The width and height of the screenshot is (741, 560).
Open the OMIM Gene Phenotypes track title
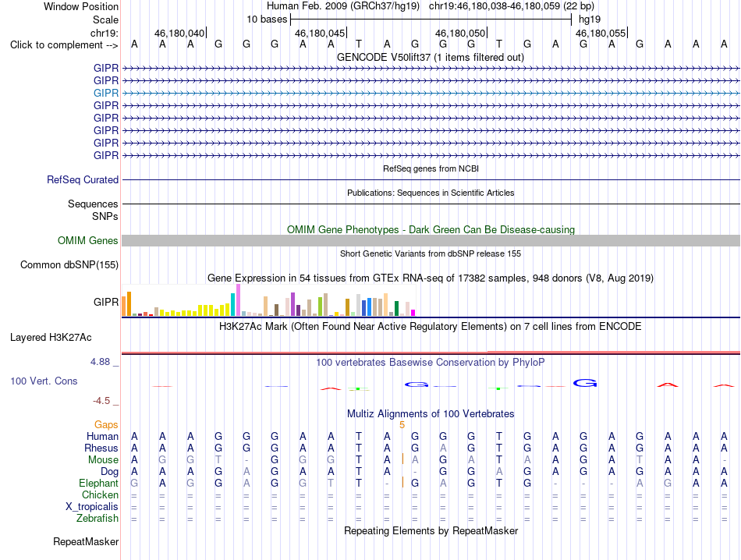[x=431, y=229]
